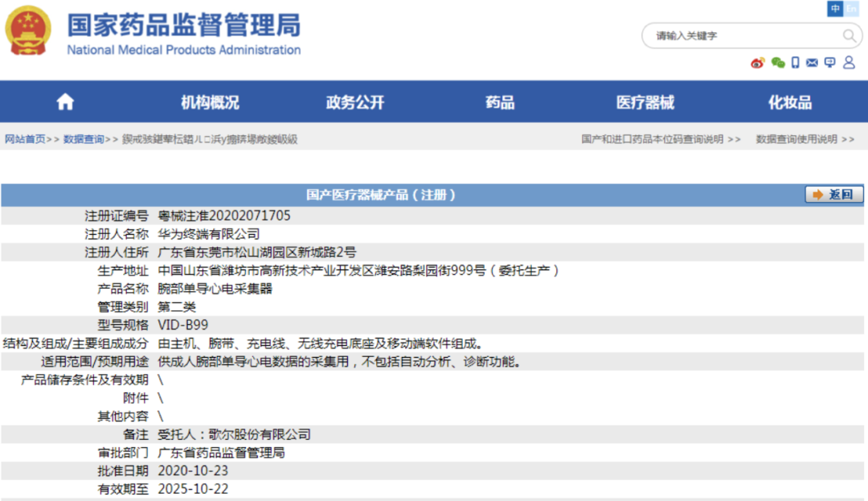
Task: Select the 化妆品 navigation tab
Action: [x=786, y=101]
